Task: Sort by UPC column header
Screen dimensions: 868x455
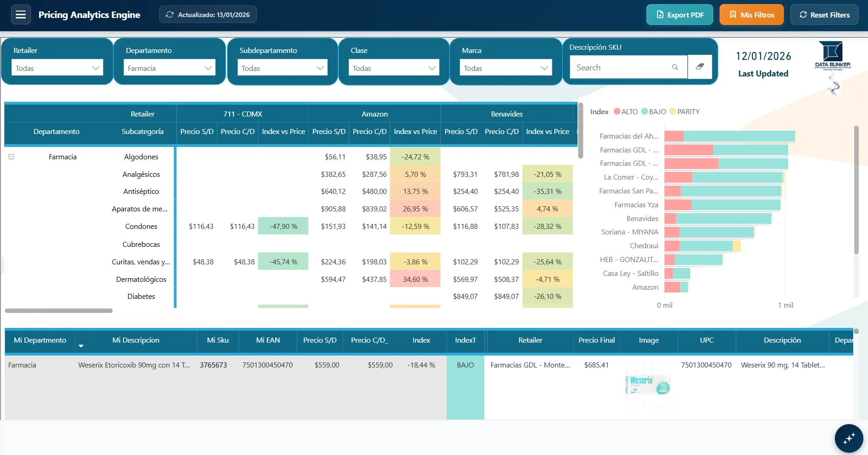Action: (x=707, y=340)
